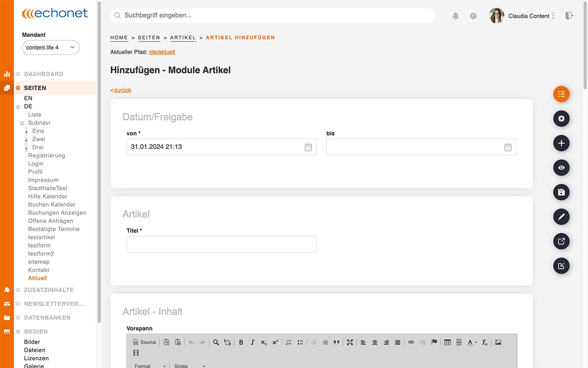Viewport: 588px width, 368px height.
Task: Click the orange list floating button
Action: (561, 94)
